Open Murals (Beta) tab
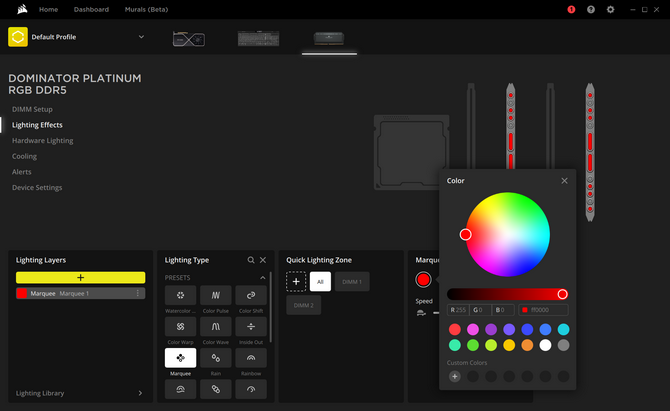670x411 pixels. [x=146, y=9]
